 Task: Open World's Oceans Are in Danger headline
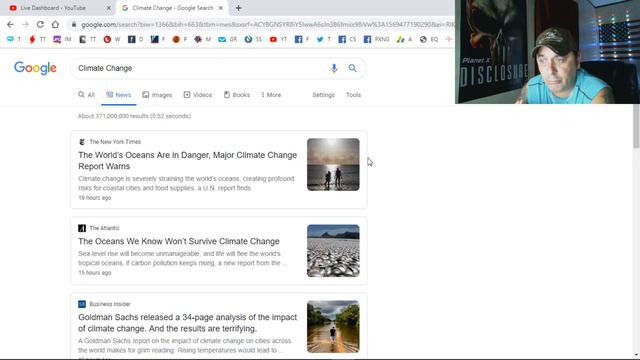[x=188, y=160]
